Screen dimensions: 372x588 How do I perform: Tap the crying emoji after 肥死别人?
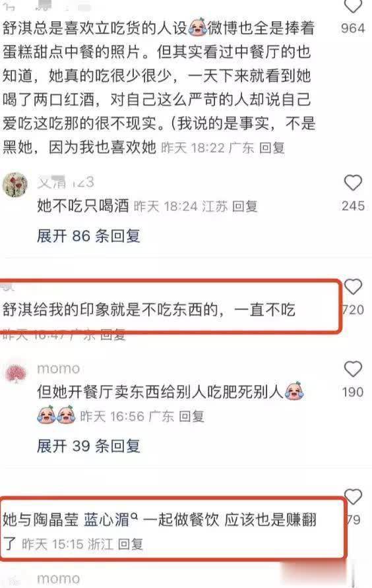click(294, 392)
